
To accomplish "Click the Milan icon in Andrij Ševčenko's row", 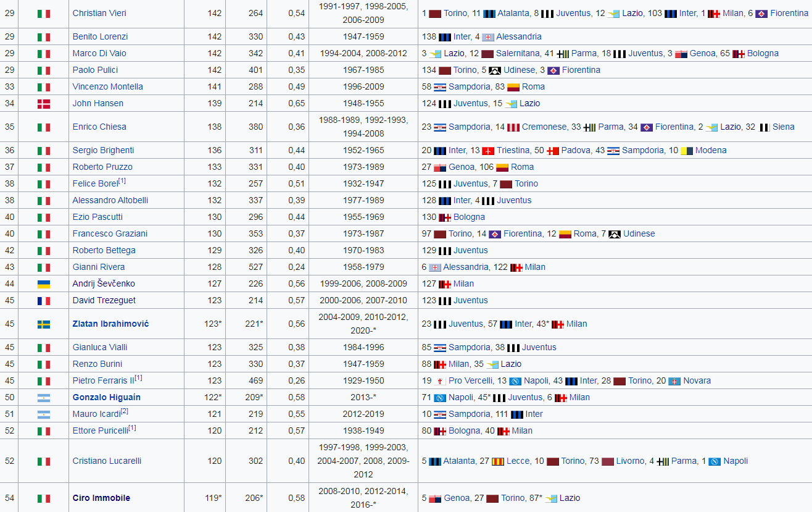I will (x=445, y=284).
